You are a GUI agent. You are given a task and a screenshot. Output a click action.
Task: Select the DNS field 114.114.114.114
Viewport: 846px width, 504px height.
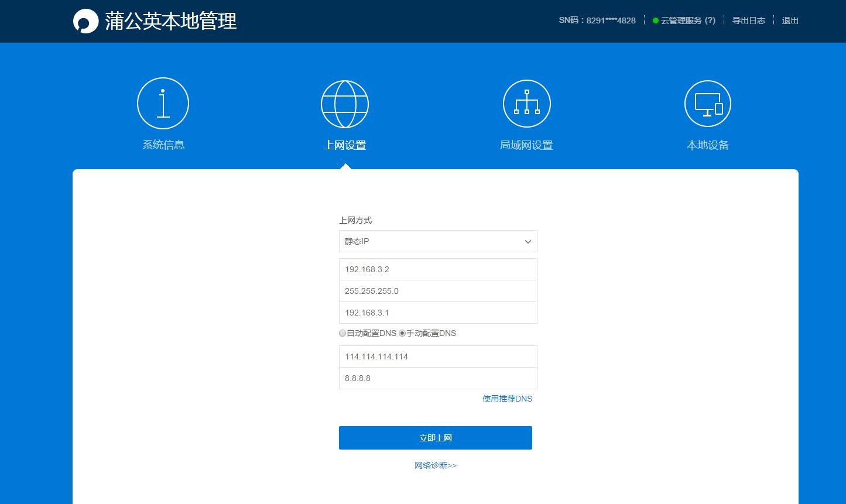click(437, 356)
